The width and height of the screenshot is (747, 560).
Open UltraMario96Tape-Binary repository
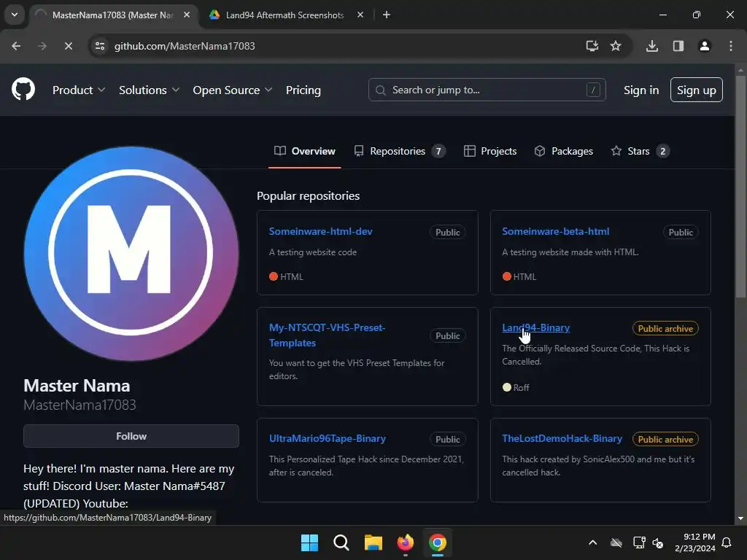pos(328,438)
